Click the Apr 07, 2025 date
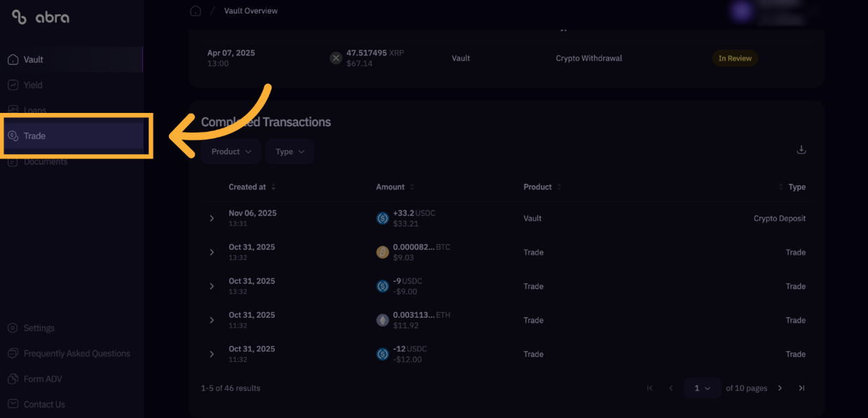868x418 pixels. coord(231,53)
